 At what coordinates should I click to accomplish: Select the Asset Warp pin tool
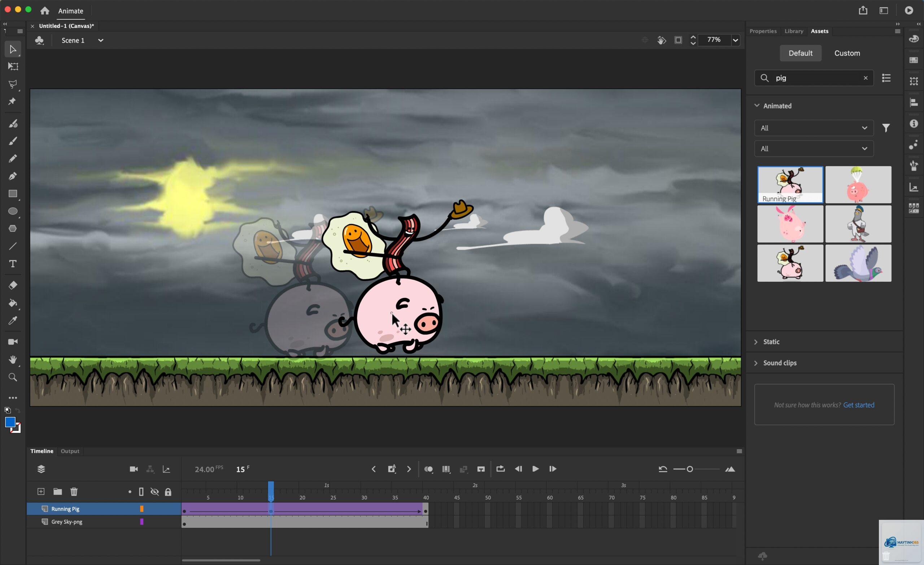(12, 101)
